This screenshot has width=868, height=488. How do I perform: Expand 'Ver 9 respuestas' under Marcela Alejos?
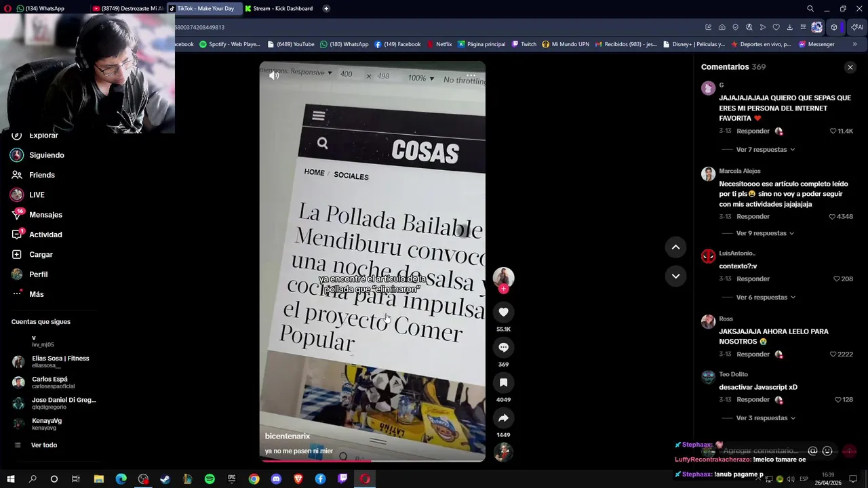pyautogui.click(x=765, y=233)
